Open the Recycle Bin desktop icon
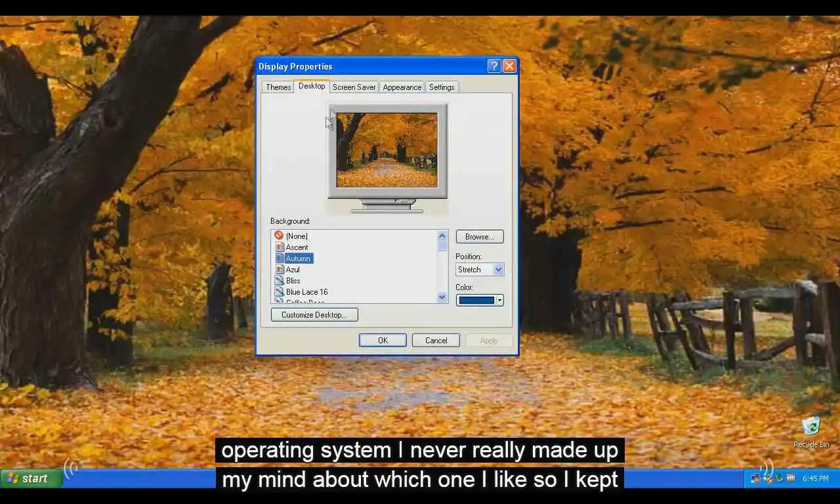The height and width of the screenshot is (504, 840). point(811,432)
